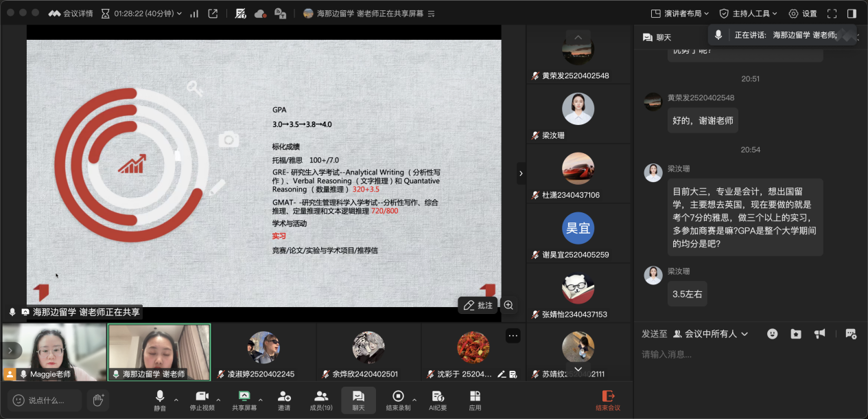Click the red 结束会议 button
The image size is (868, 419).
coord(607,400)
